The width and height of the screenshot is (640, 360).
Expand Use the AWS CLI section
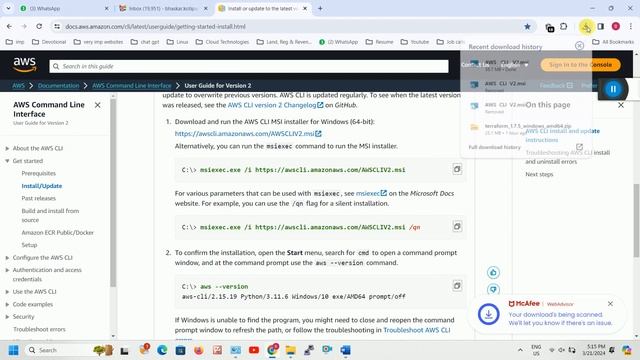click(x=7, y=292)
